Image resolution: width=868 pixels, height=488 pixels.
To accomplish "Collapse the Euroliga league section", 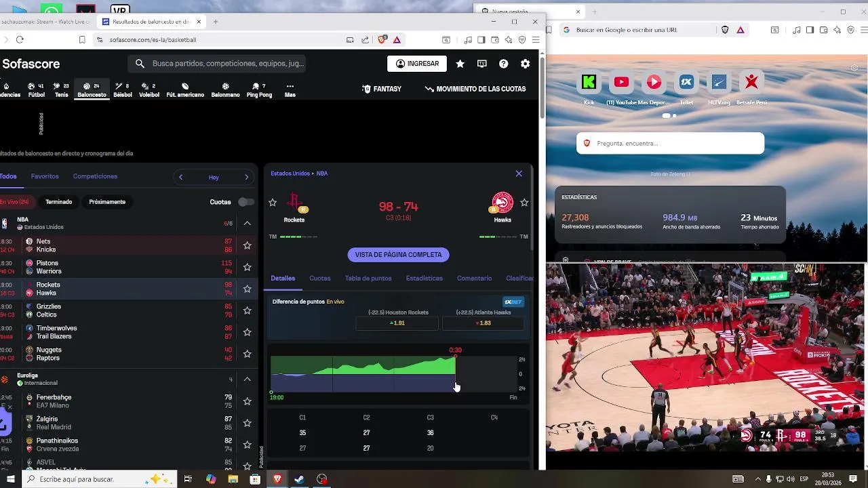I will click(x=247, y=379).
